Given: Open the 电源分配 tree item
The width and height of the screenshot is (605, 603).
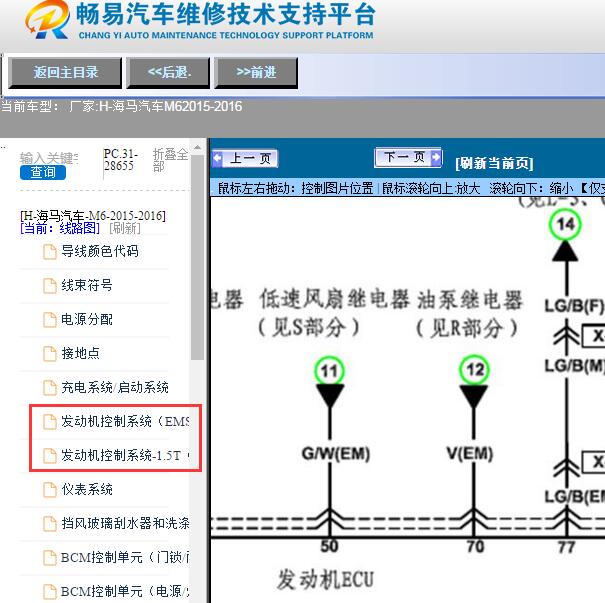Looking at the screenshot, I should coord(87,319).
